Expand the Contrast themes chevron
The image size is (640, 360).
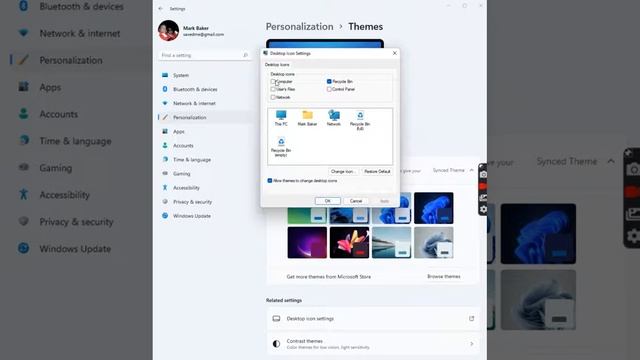(x=471, y=344)
